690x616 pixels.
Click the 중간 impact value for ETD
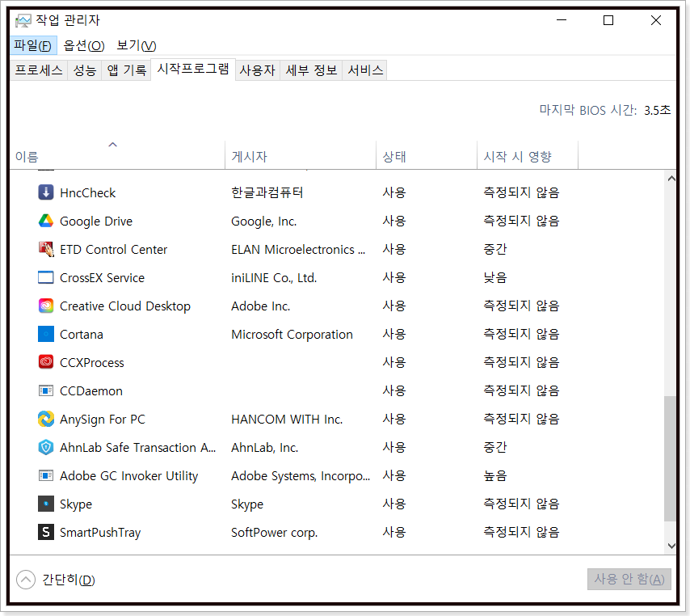tap(495, 249)
